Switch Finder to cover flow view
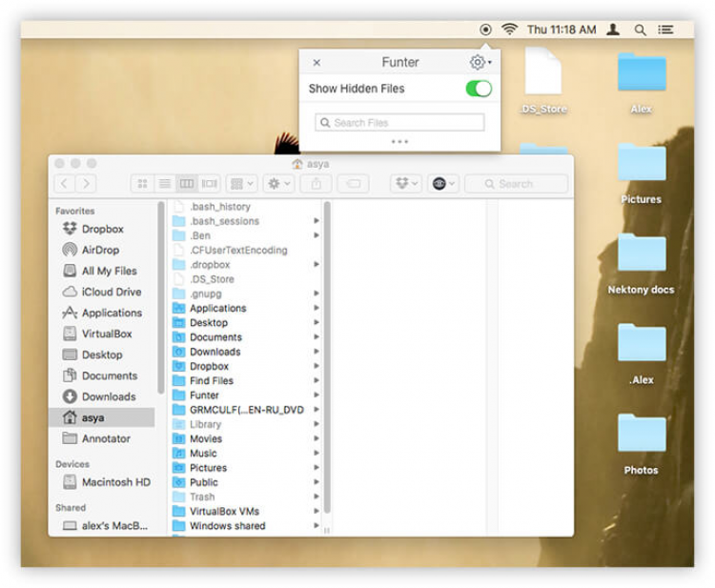Screen dimensions: 715x588 coord(210,184)
